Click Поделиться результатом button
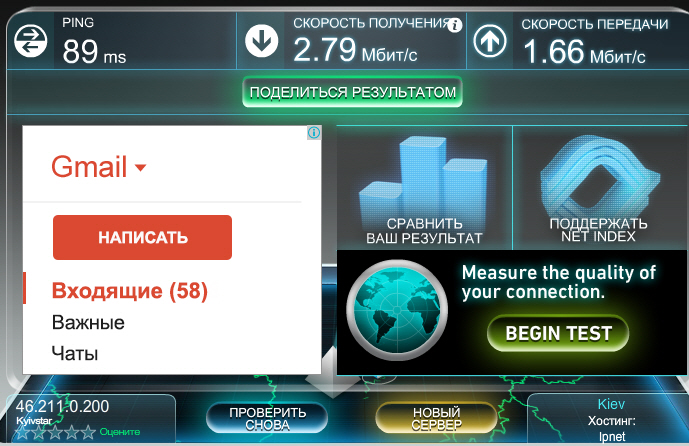The image size is (689, 446). 352,92
